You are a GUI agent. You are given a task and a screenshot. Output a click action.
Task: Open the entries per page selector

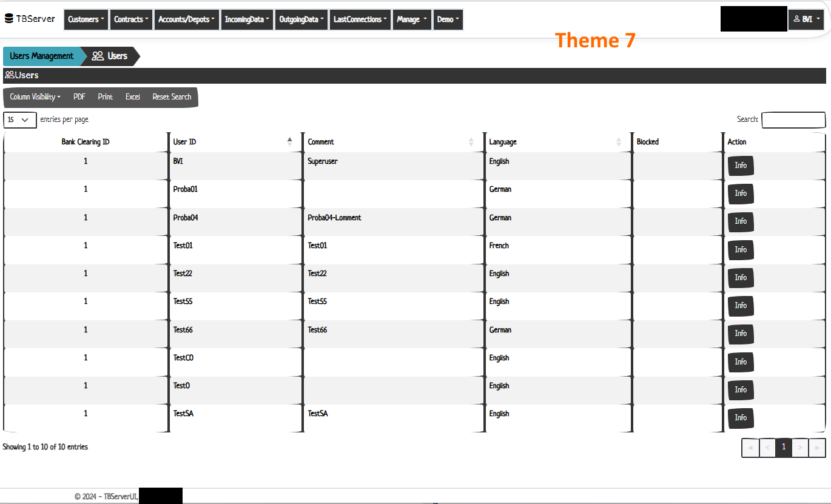coord(19,120)
